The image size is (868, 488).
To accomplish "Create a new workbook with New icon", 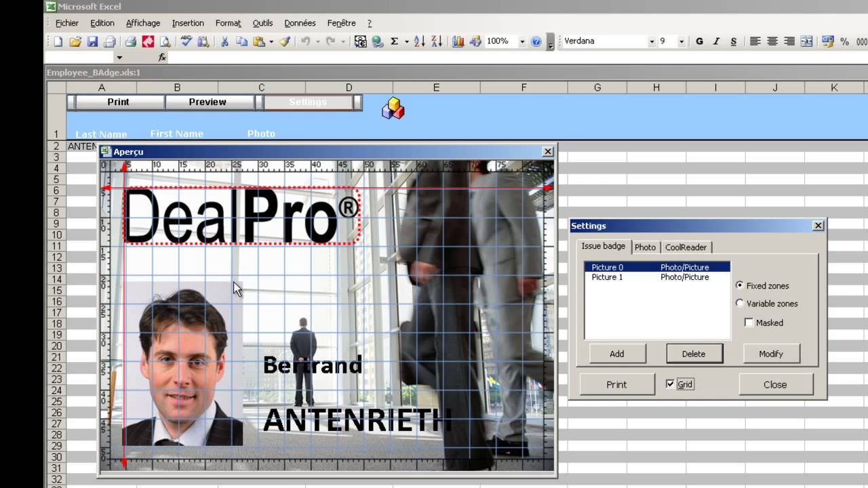I will tap(58, 41).
